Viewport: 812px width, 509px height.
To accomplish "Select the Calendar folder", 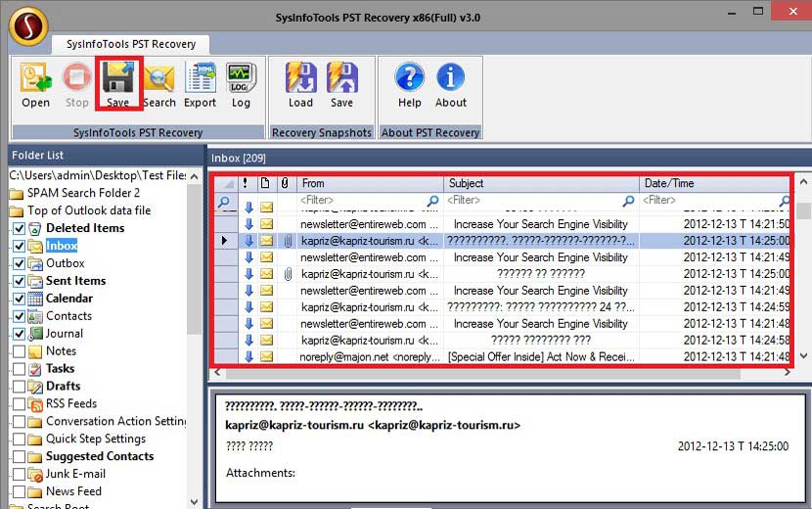I will pos(68,299).
